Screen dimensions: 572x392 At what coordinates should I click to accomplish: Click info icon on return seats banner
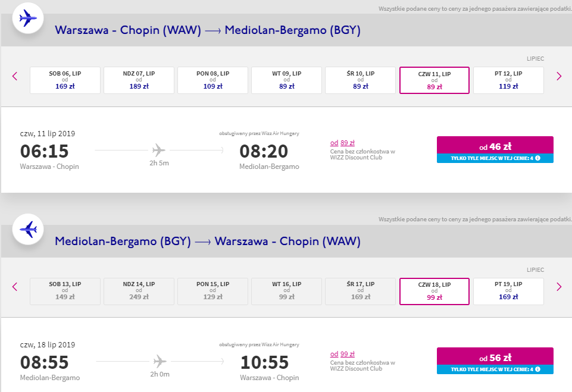pyautogui.click(x=537, y=369)
